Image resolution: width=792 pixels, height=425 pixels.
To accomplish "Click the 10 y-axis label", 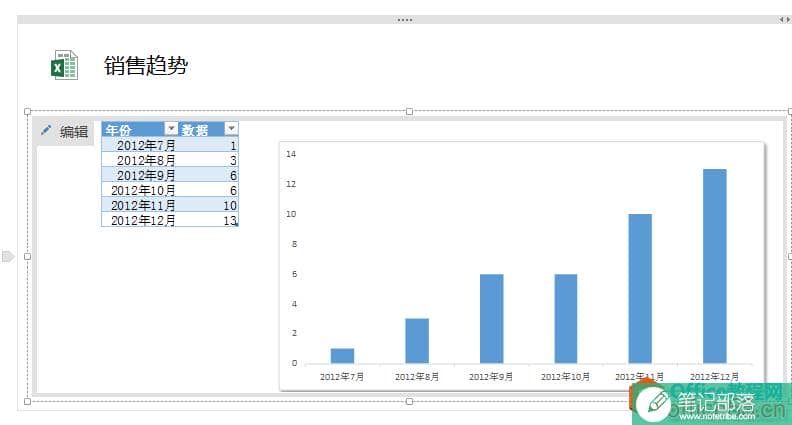I will click(x=291, y=214).
